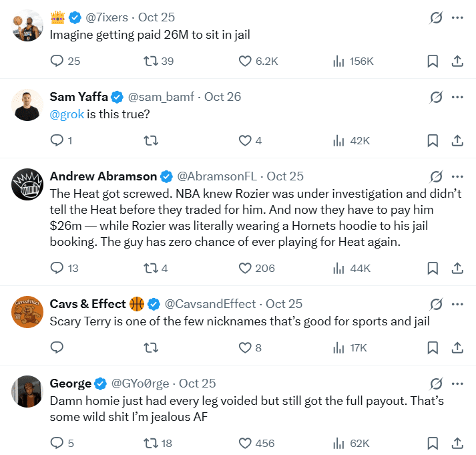
Task: Open more options on 7ixers tweet
Action: (x=457, y=18)
